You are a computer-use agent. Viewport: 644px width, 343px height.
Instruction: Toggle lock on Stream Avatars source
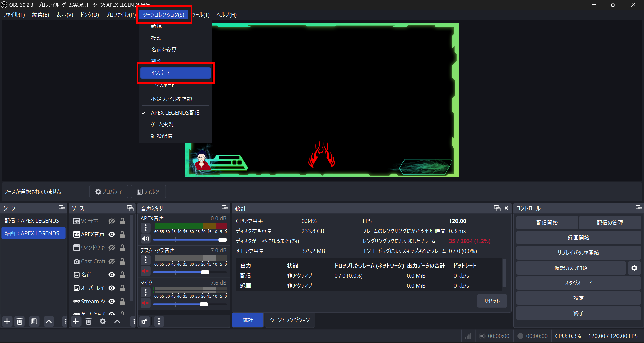[x=122, y=301]
